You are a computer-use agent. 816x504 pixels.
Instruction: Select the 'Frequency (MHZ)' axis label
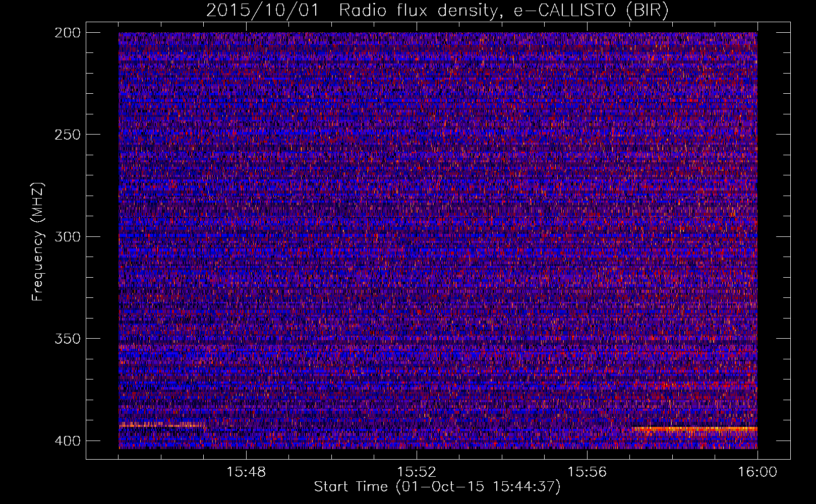38,241
